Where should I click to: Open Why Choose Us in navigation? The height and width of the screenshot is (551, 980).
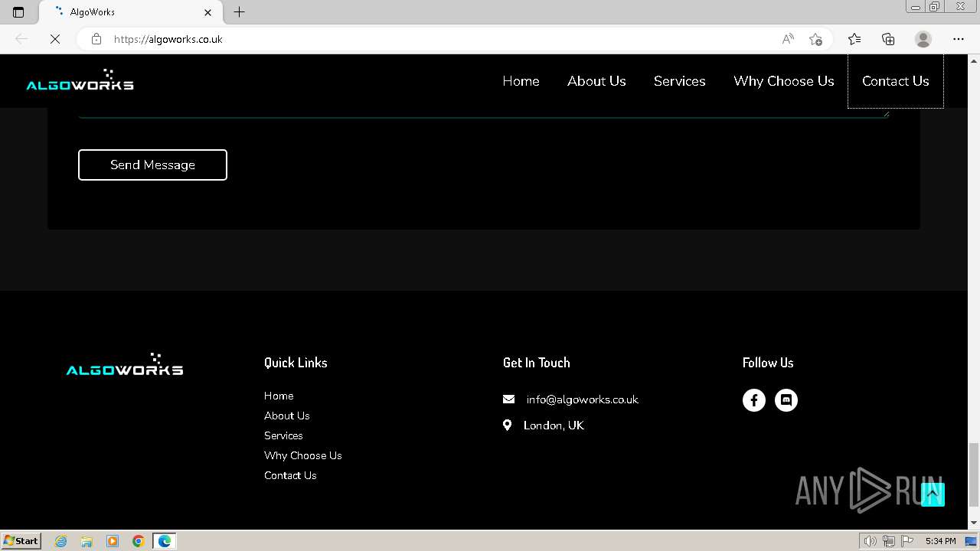pyautogui.click(x=783, y=81)
